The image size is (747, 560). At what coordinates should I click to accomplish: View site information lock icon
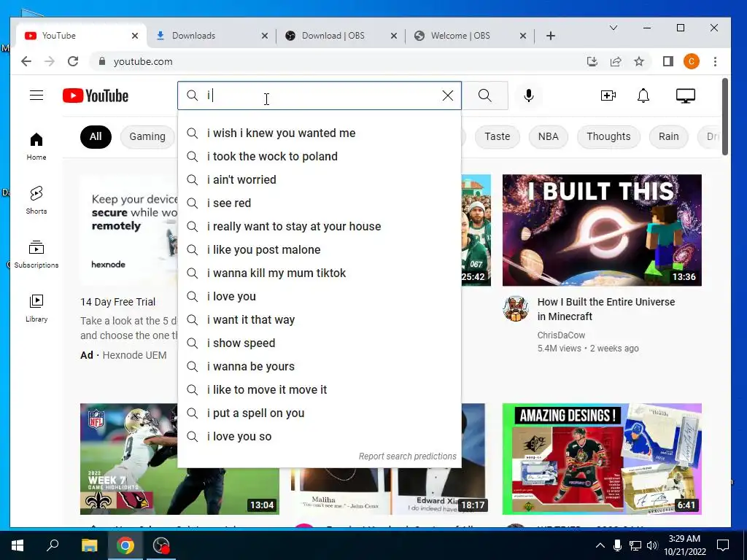101,61
